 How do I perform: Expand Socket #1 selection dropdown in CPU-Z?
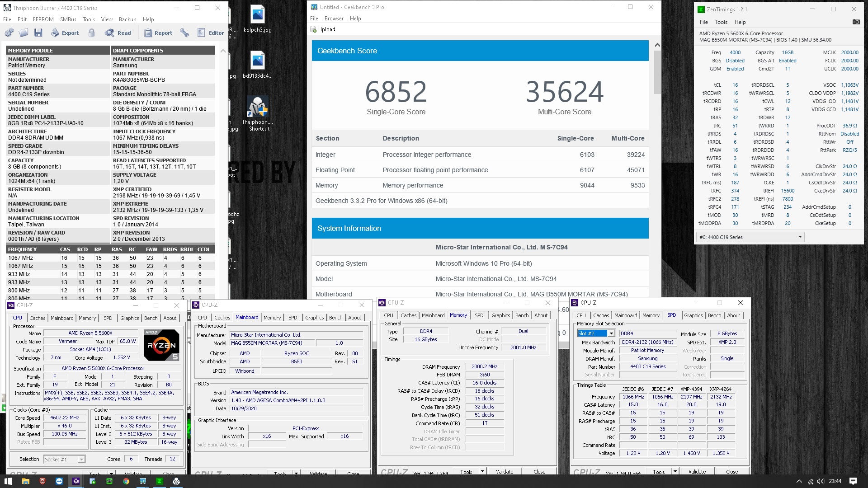tap(81, 460)
